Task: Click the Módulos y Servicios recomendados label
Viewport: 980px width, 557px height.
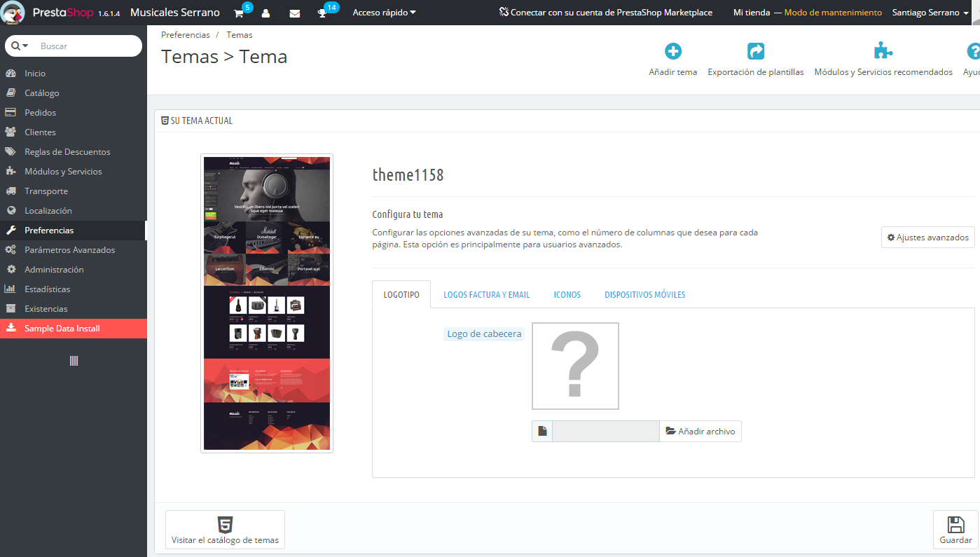Action: pyautogui.click(x=883, y=72)
